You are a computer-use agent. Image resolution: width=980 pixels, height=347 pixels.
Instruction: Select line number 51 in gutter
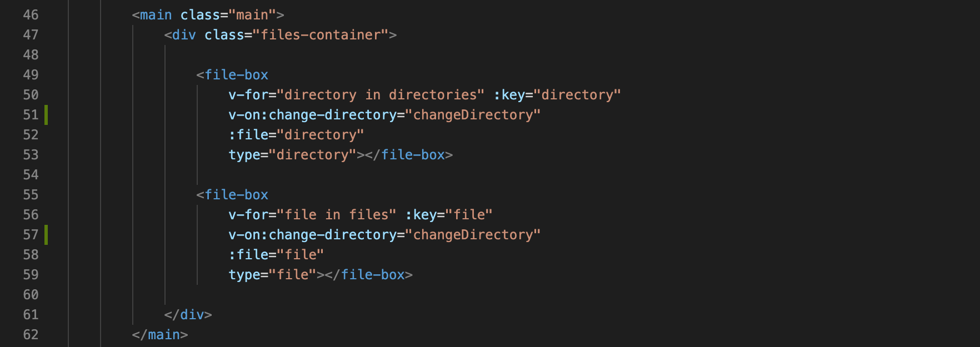pyautogui.click(x=31, y=115)
